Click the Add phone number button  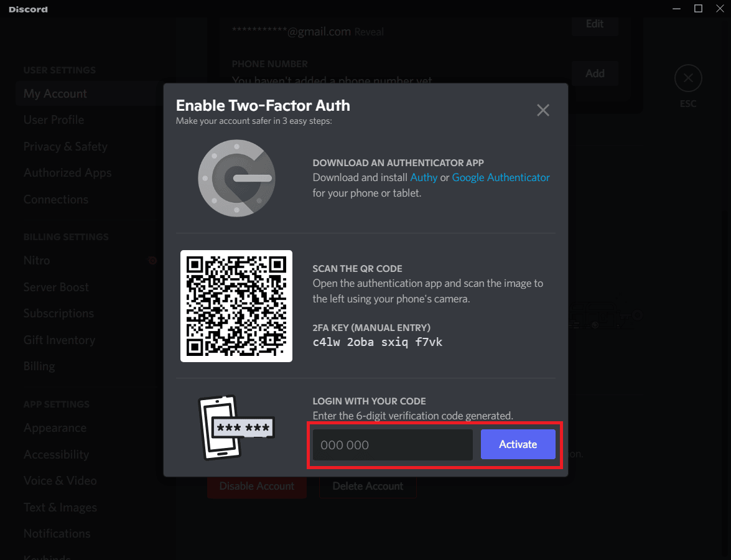coord(595,73)
